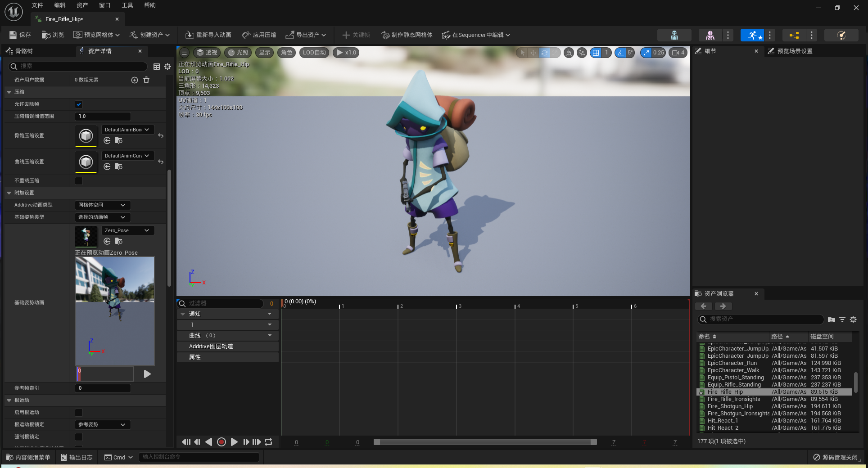Save the animation asset
The image size is (868, 468).
20,35
